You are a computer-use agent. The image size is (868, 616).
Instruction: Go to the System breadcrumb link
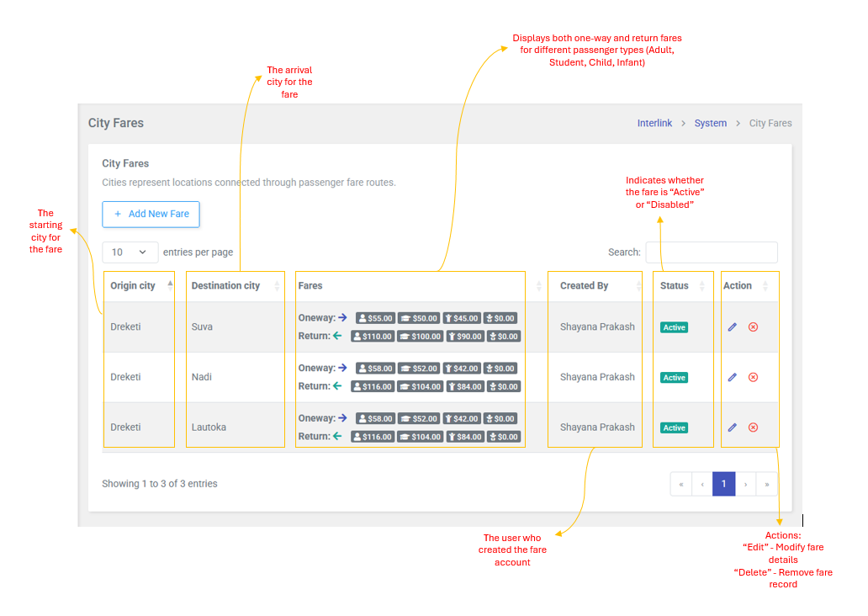click(710, 123)
